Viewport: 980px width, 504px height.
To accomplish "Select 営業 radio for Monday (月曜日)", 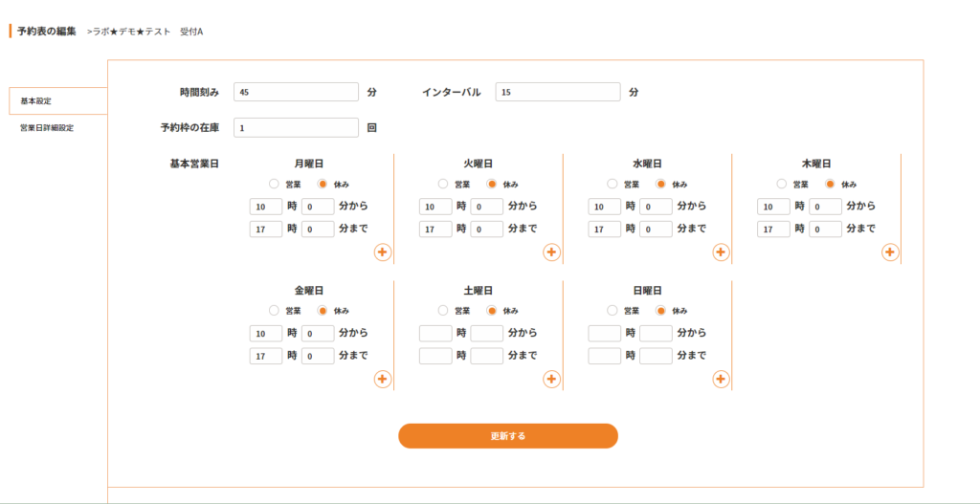I will [274, 184].
